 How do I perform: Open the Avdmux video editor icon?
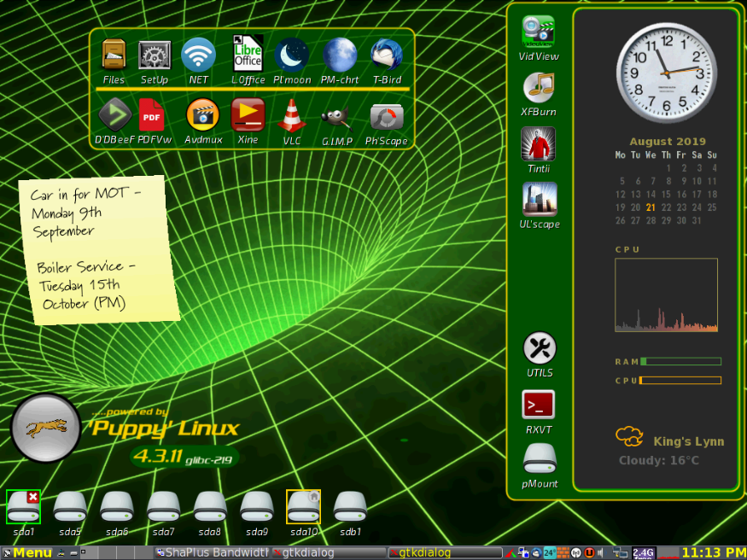tap(203, 114)
